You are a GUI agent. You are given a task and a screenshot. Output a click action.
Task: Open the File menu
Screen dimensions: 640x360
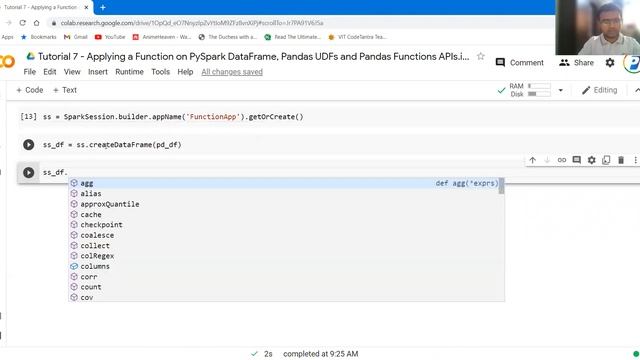point(29,72)
